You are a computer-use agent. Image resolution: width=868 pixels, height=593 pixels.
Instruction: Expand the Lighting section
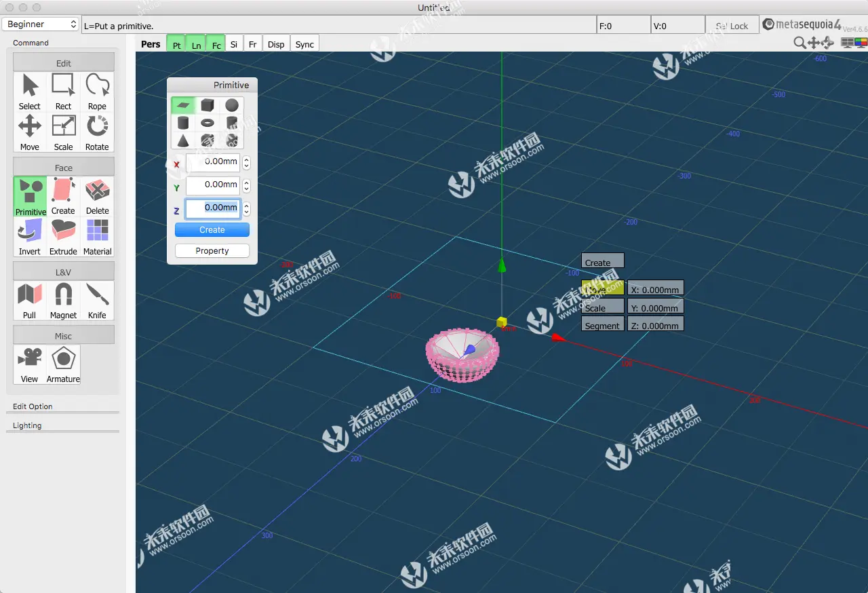(x=62, y=425)
